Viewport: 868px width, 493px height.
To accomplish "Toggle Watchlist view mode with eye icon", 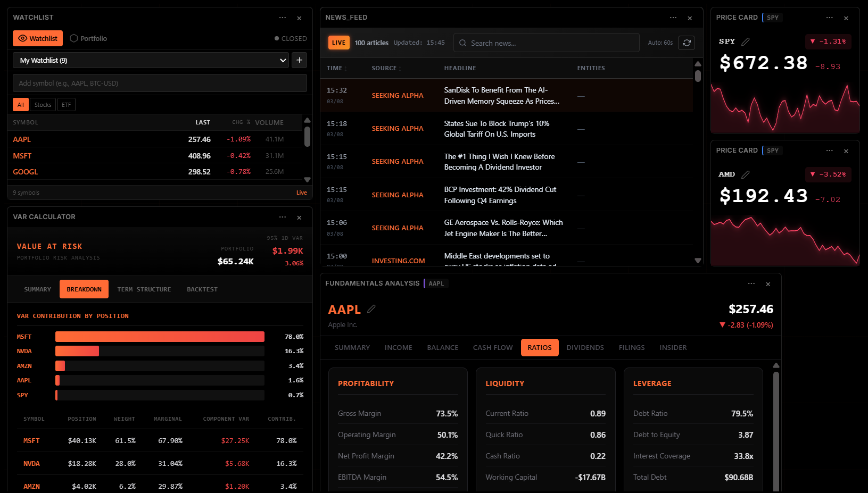I will 23,38.
